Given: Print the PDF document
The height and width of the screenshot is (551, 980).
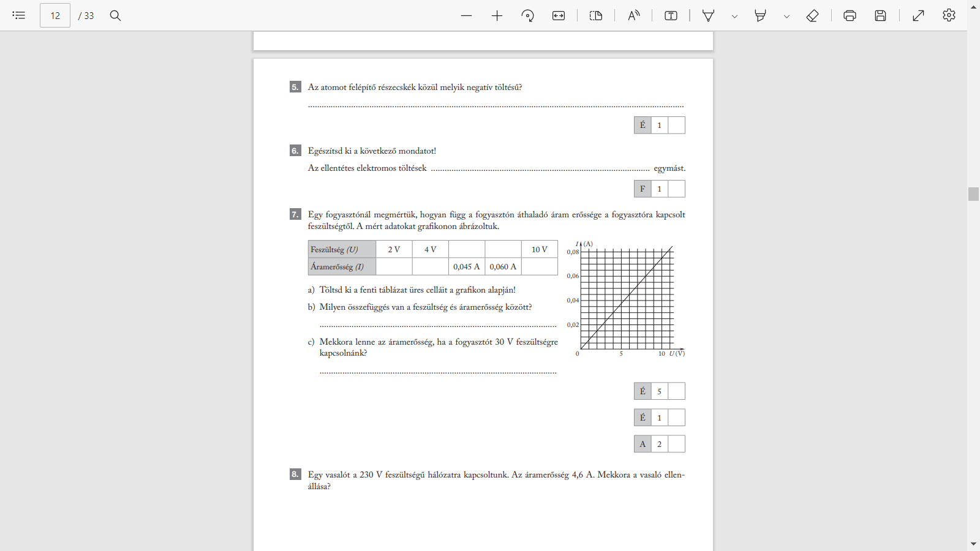Looking at the screenshot, I should (850, 16).
